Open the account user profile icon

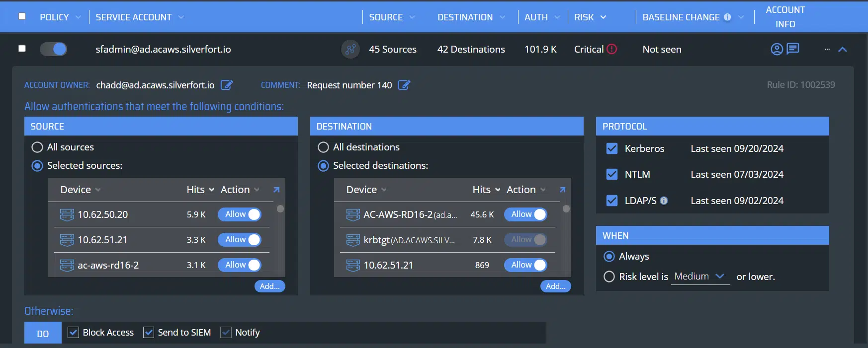(x=777, y=49)
